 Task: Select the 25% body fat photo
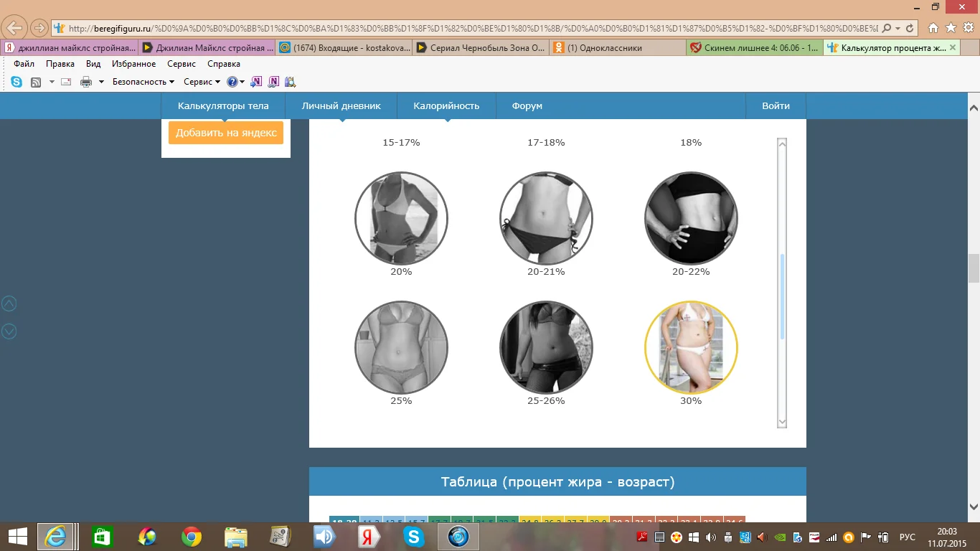[x=401, y=347]
